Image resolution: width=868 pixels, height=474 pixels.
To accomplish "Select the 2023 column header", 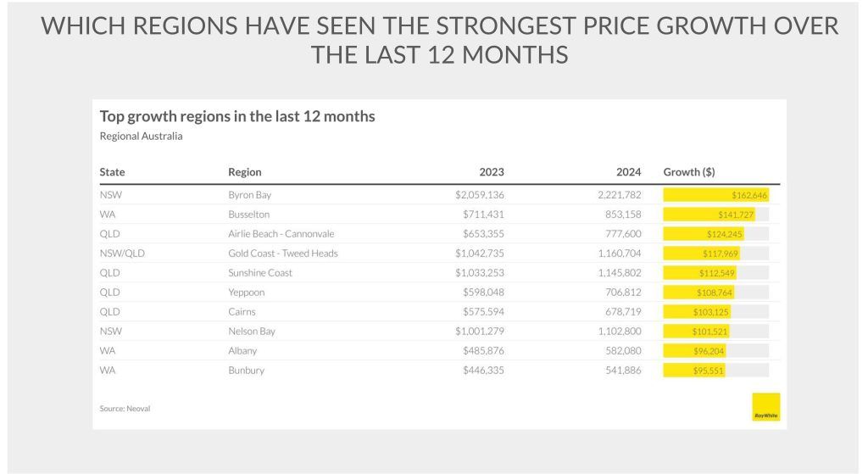I will [x=491, y=172].
